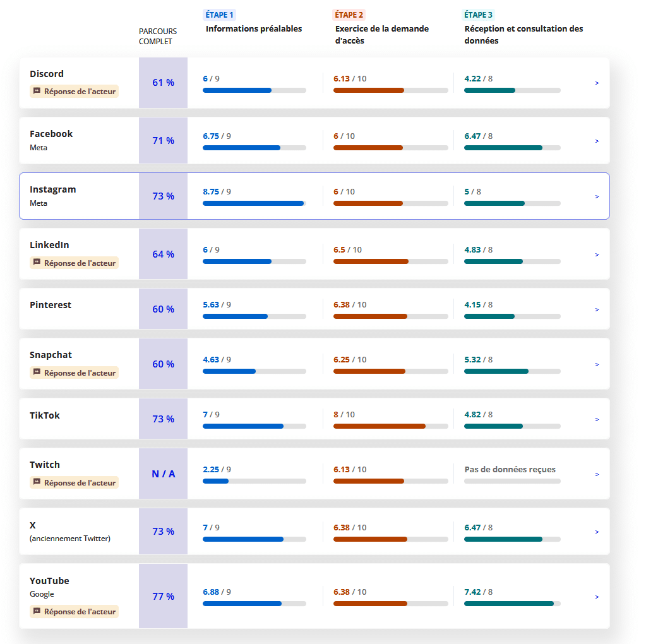Click Instagram's blue 8.75 / 9 progress bar

point(254,203)
